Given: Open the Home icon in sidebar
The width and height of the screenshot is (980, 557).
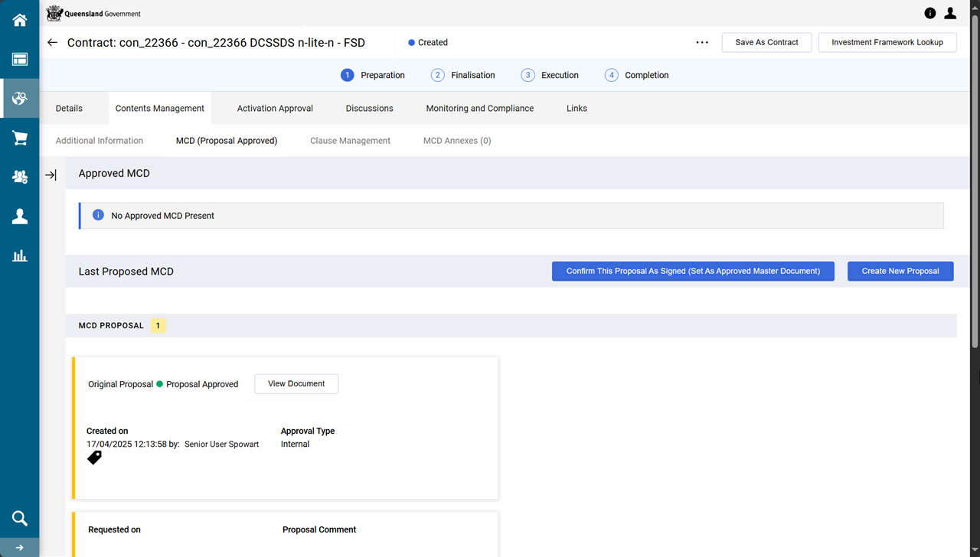Looking at the screenshot, I should 19,20.
